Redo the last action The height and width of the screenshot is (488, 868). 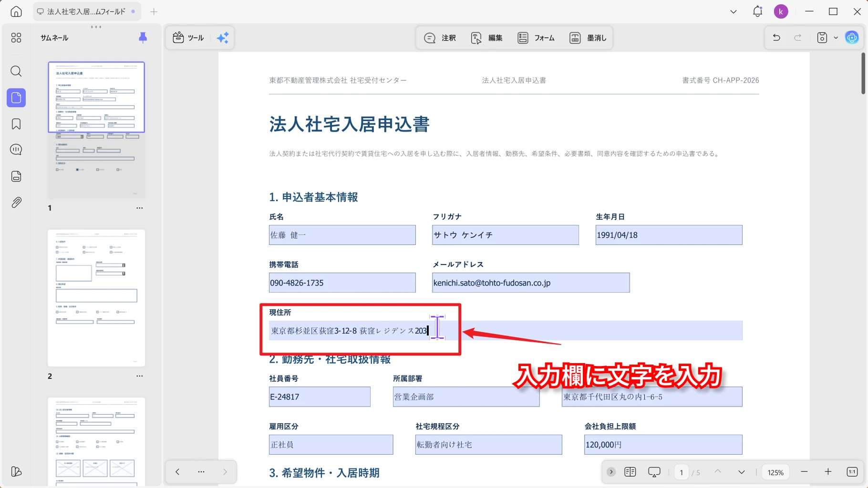tap(798, 38)
